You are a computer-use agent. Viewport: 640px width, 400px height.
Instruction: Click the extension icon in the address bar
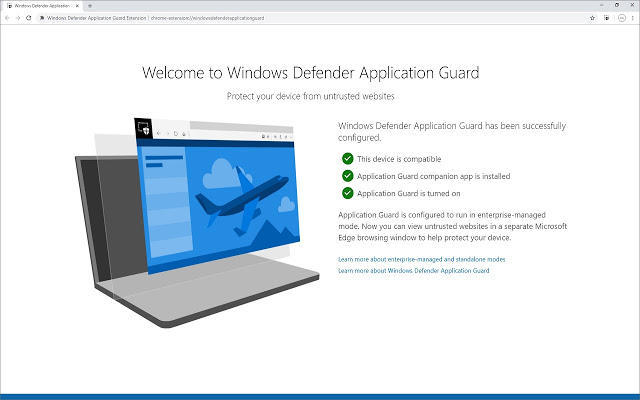pyautogui.click(x=40, y=17)
